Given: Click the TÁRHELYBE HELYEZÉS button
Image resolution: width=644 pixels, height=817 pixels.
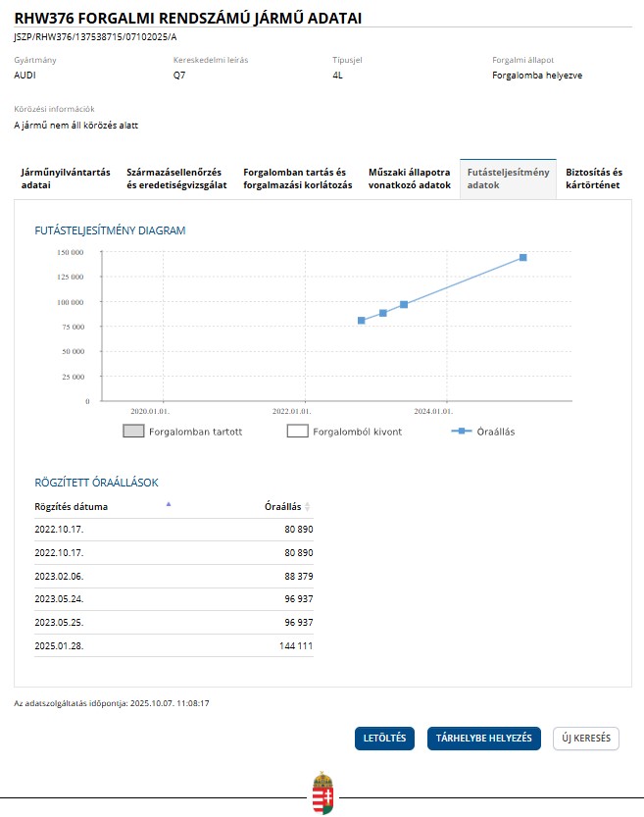Looking at the screenshot, I should click(484, 739).
